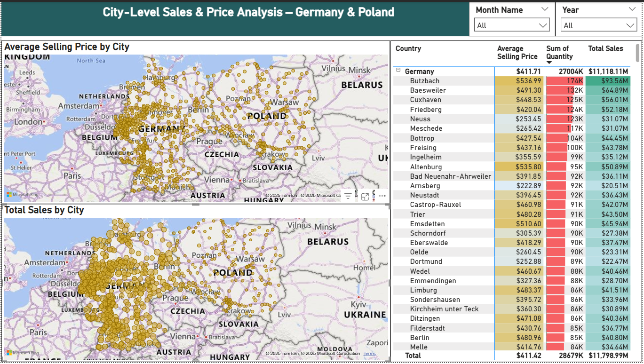The image size is (644, 364).
Task: Collapse the Germany row group
Action: click(x=398, y=71)
